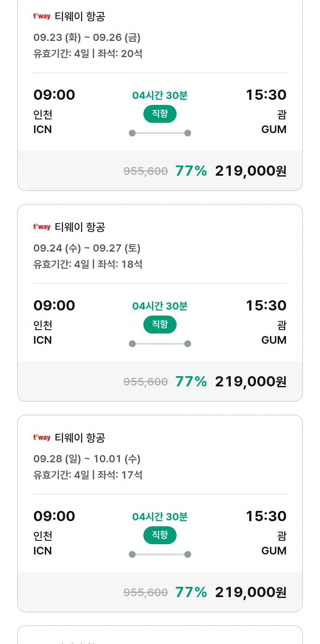Click 77% discount on 18-seat flight
Image resolution: width=320 pixels, height=644 pixels.
(x=191, y=381)
